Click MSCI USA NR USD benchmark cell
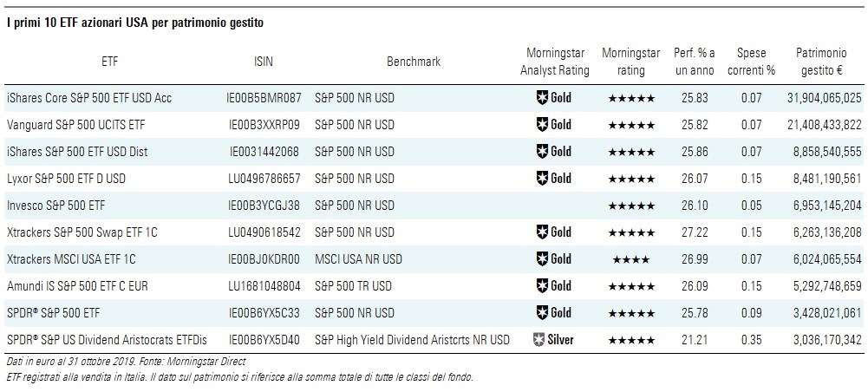The height and width of the screenshot is (392, 868). point(358,259)
